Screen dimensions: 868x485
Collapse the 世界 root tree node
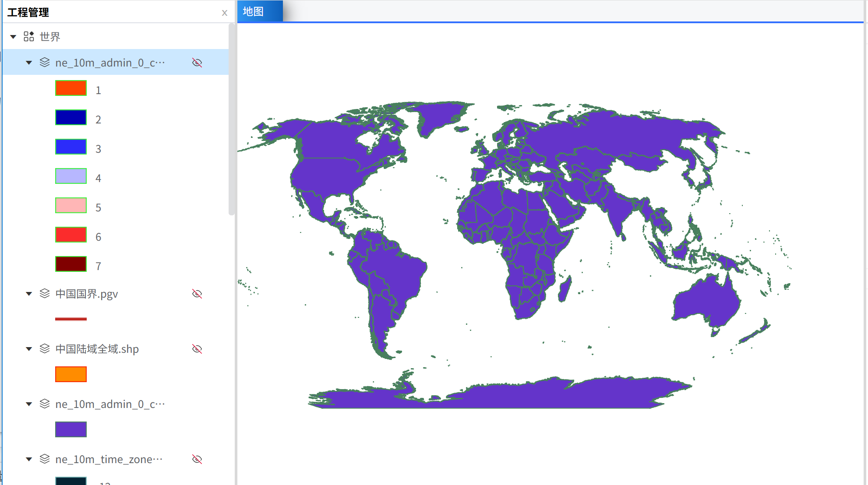(13, 37)
